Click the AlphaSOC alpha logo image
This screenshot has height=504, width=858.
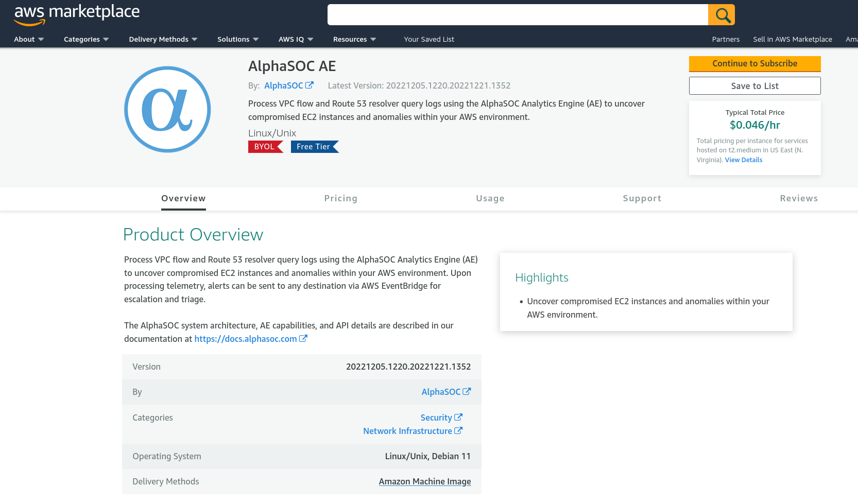point(167,109)
